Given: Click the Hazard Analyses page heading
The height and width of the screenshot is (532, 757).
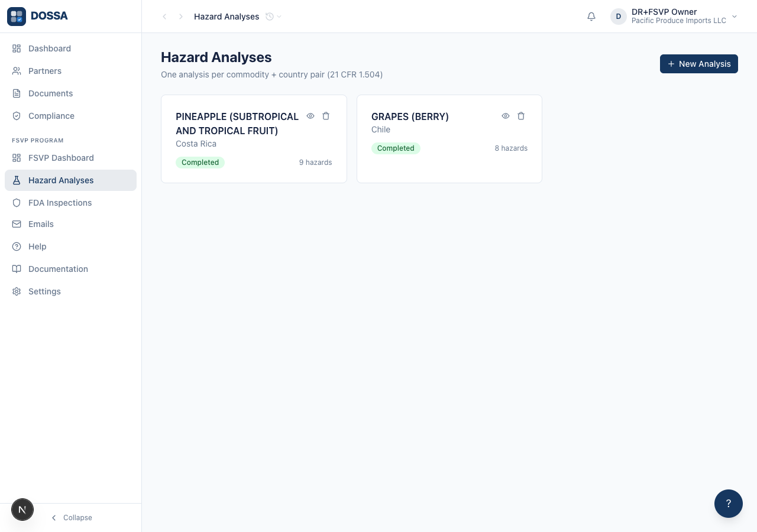Looking at the screenshot, I should coord(216,57).
